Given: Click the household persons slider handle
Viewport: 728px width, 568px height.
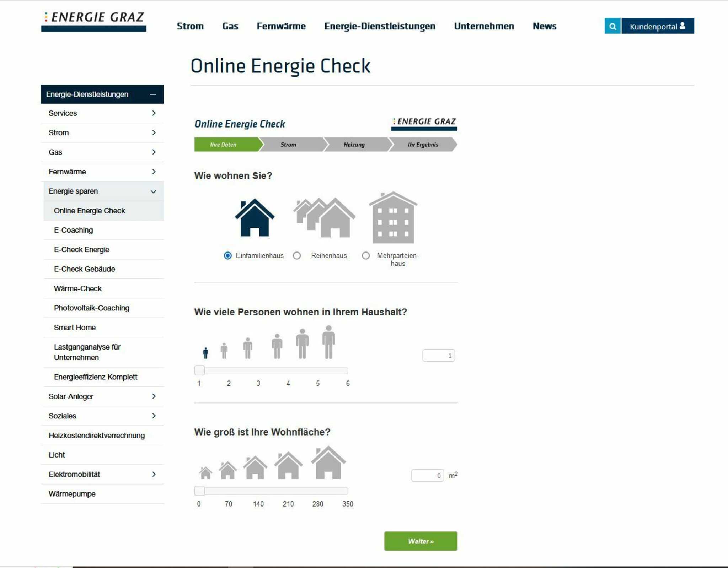Looking at the screenshot, I should (200, 370).
